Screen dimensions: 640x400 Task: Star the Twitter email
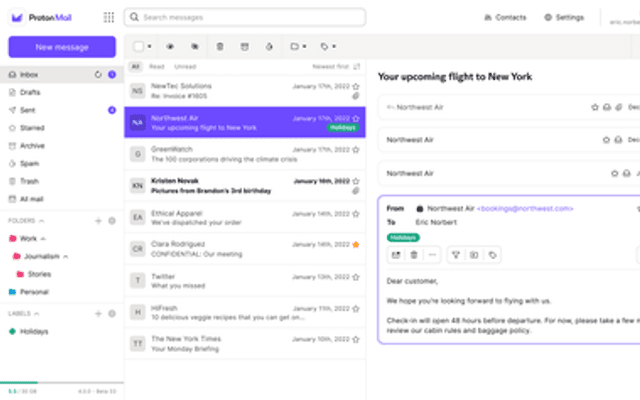tap(356, 277)
